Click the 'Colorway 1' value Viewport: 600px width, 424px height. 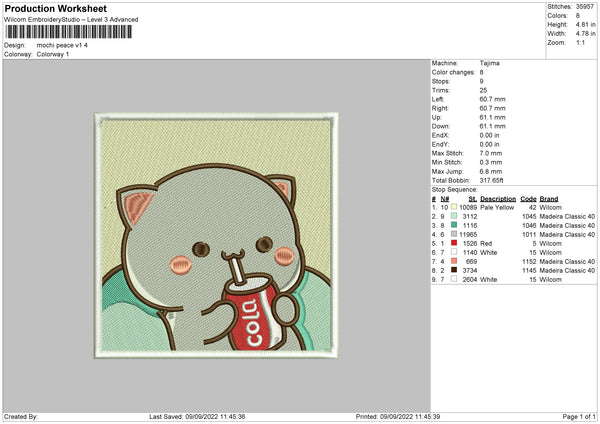tap(53, 54)
